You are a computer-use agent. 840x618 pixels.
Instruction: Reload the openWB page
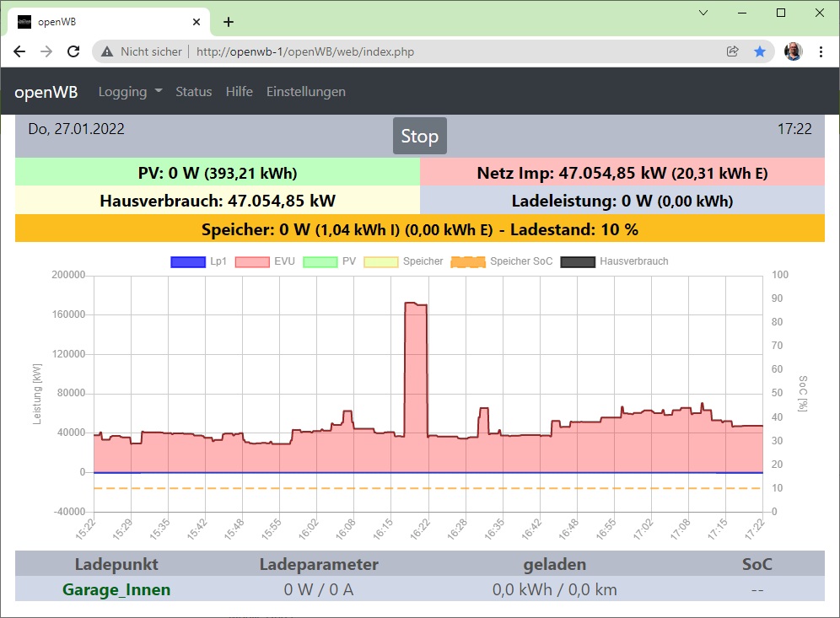[x=73, y=51]
